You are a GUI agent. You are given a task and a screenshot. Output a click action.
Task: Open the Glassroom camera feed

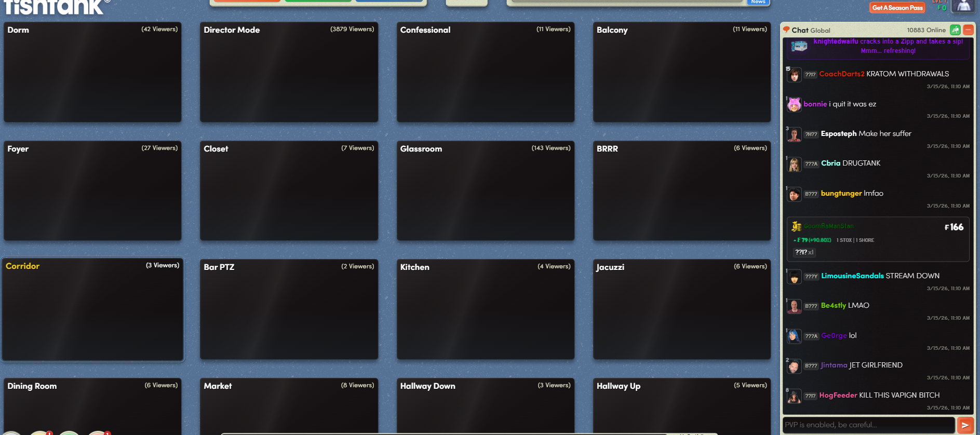point(486,191)
